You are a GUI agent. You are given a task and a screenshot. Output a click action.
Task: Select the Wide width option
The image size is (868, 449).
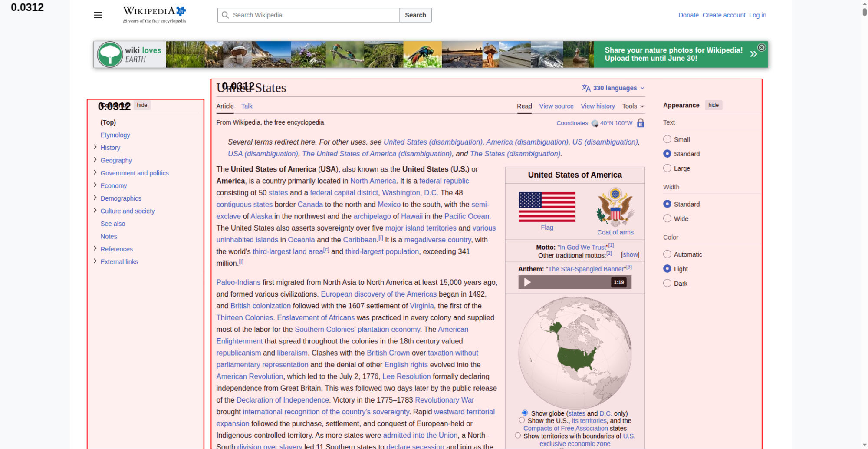[667, 218]
